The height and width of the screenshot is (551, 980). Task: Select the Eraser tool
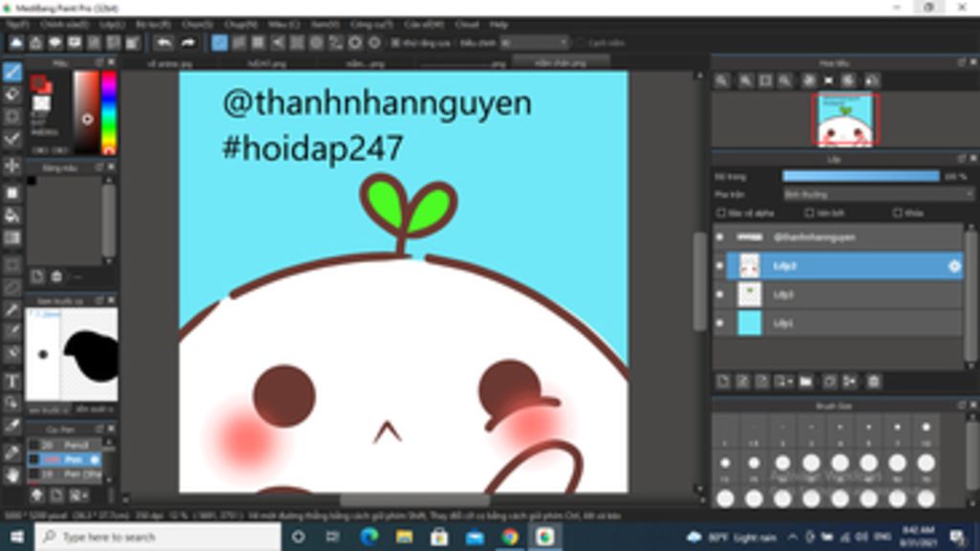pyautogui.click(x=12, y=95)
